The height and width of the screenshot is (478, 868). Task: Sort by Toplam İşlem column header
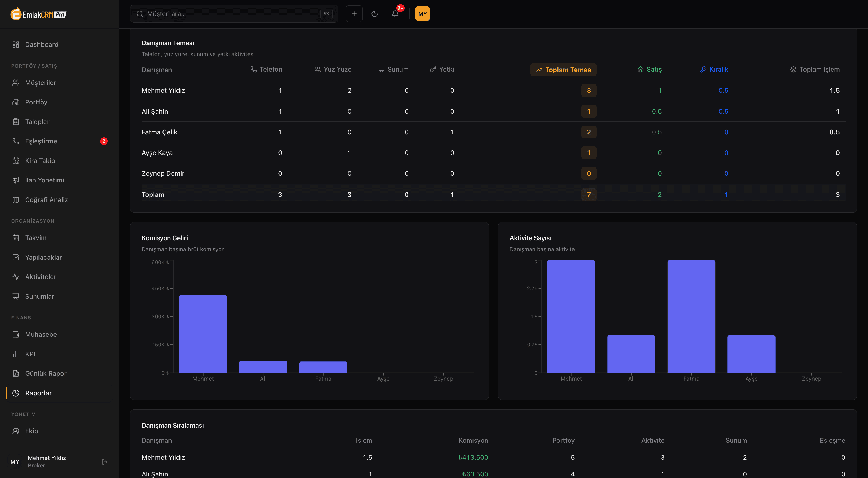(x=815, y=70)
